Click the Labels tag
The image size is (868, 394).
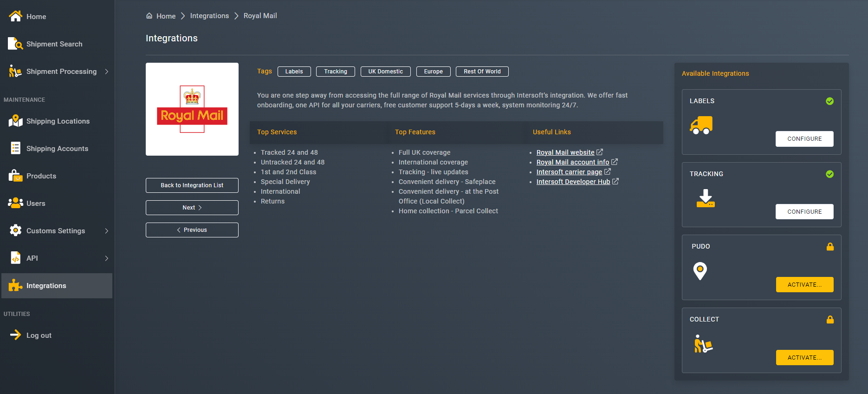pos(294,72)
